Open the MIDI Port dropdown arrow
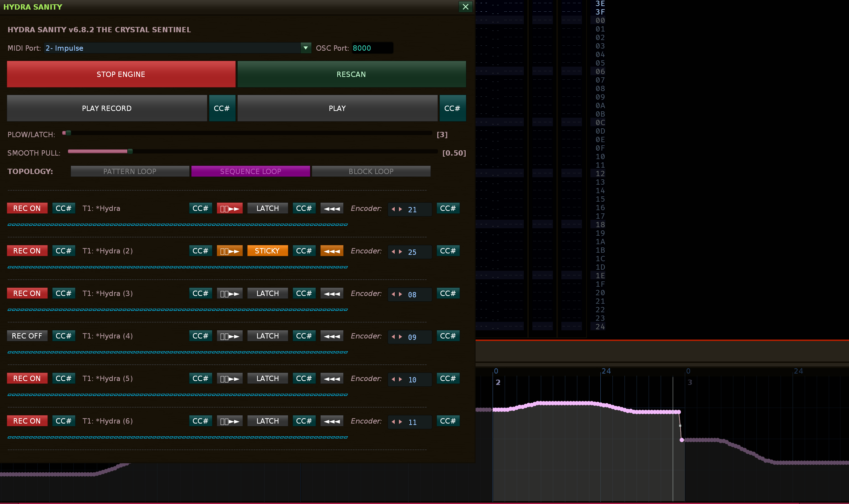Image resolution: width=849 pixels, height=504 pixels. (305, 48)
